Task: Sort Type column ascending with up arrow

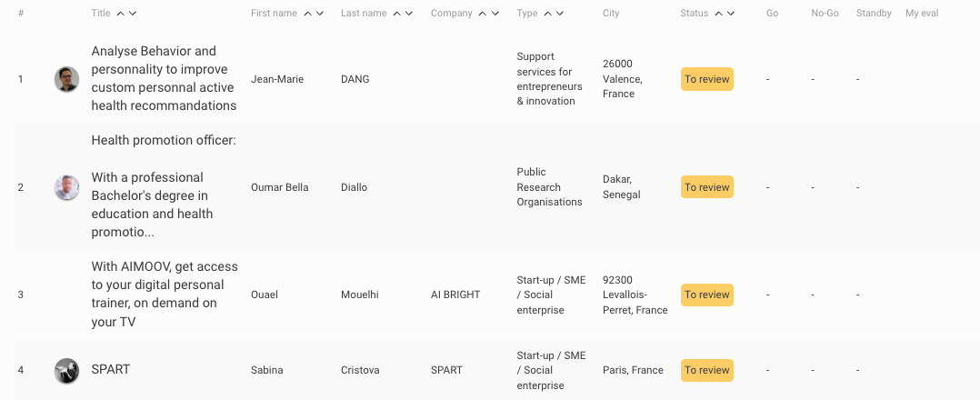Action: [x=547, y=13]
